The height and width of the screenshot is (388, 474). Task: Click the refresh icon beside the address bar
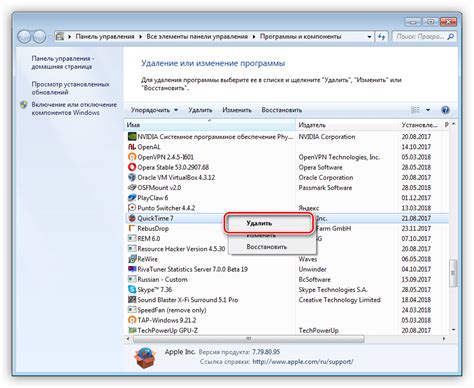click(382, 36)
